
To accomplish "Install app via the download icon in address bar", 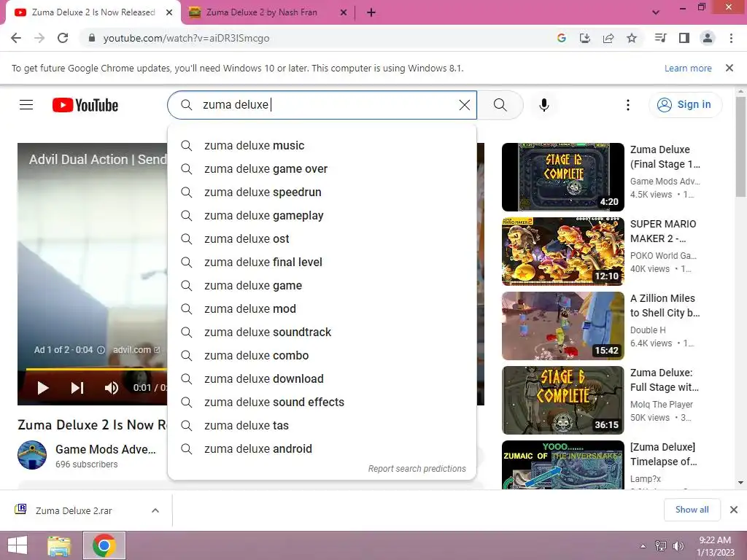I will tap(584, 38).
